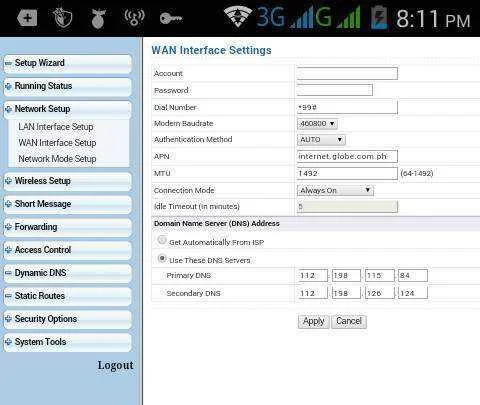Tap the wireless hotspot status icon
The image size is (480, 405).
point(134,17)
